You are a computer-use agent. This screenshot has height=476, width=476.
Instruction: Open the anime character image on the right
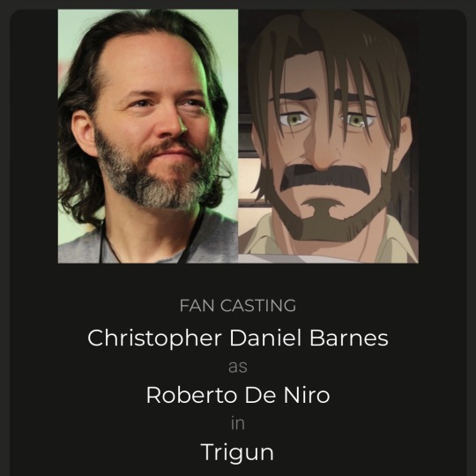pos(328,136)
